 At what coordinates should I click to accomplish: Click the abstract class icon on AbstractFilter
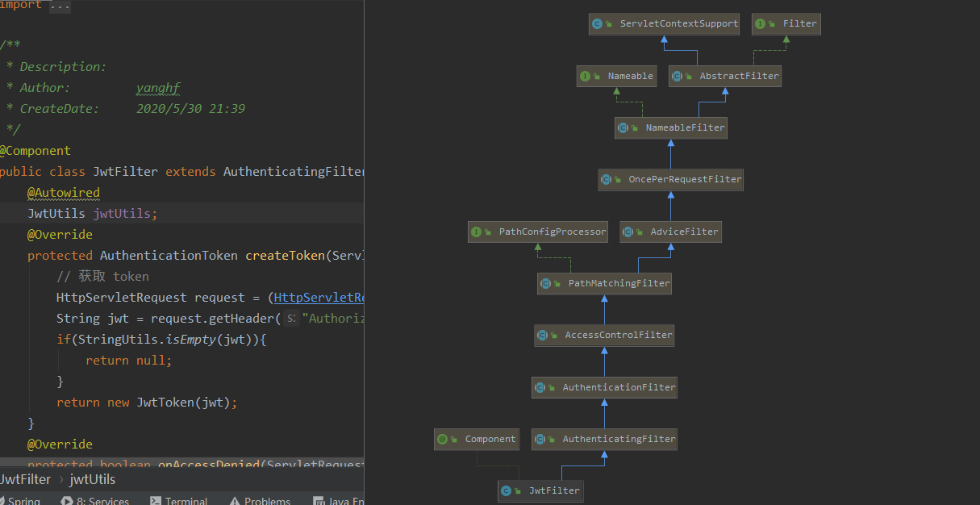click(677, 77)
